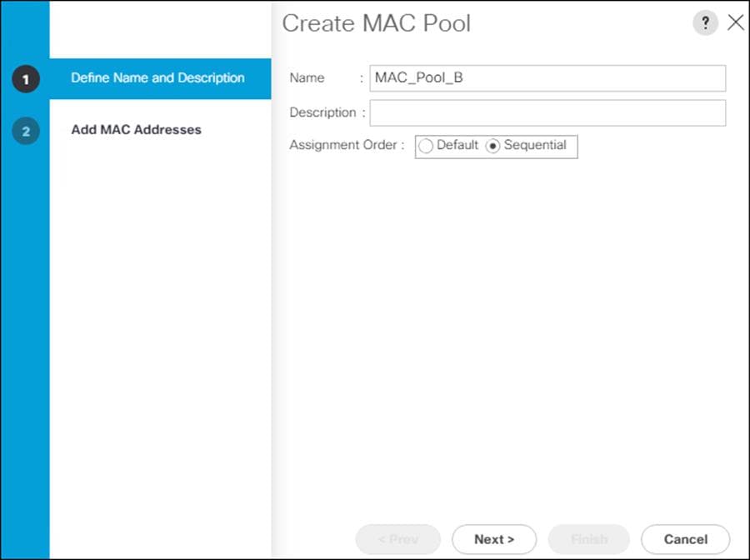Click the step 1 numbered circle

pyautogui.click(x=25, y=78)
